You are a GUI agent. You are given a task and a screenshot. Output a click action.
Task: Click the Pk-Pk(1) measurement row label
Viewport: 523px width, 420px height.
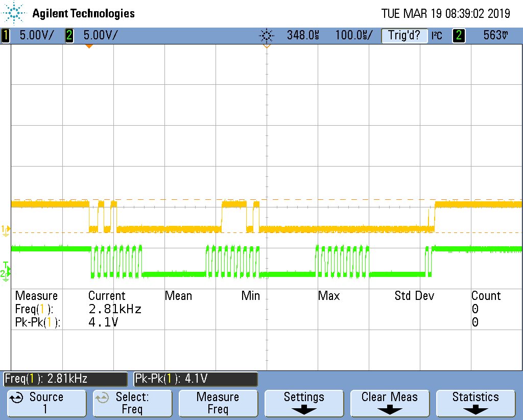[x=38, y=322]
